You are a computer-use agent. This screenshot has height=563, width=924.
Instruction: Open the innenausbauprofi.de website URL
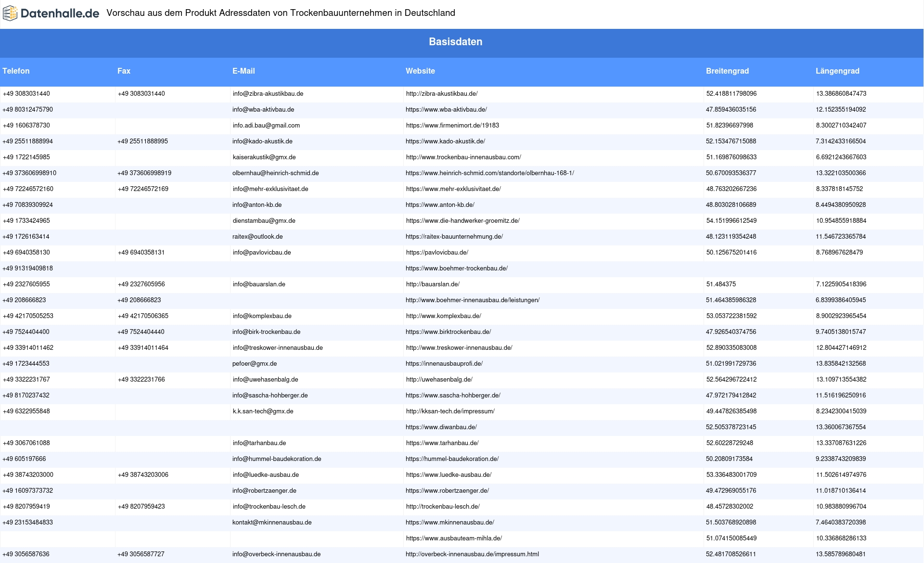pos(444,364)
